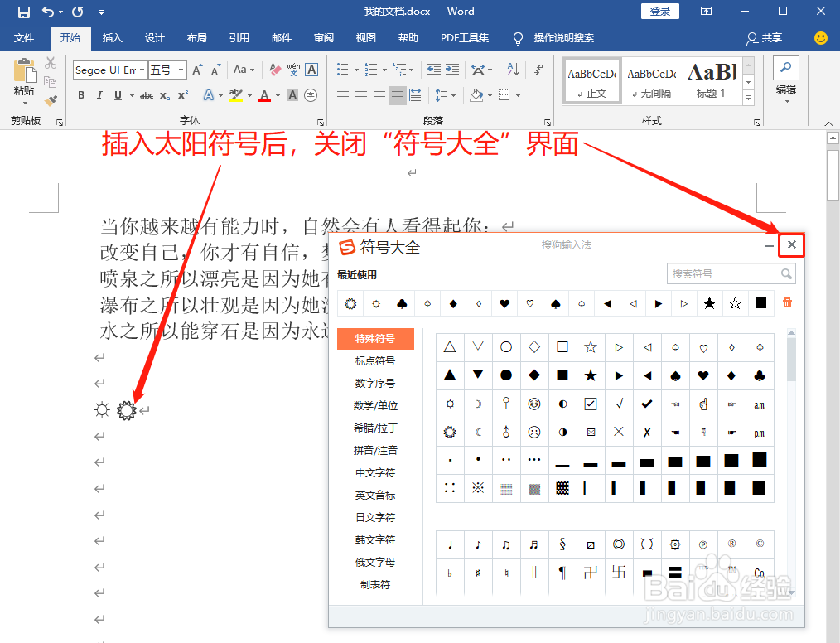Open the find magnifier in Editing

tap(786, 67)
